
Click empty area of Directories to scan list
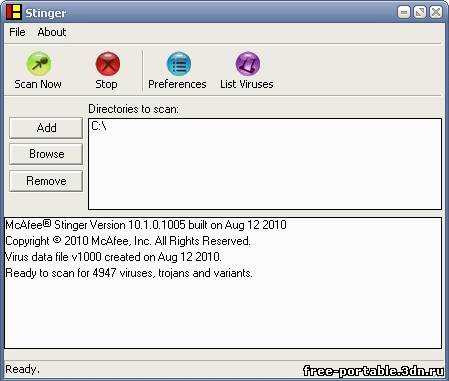tap(265, 170)
